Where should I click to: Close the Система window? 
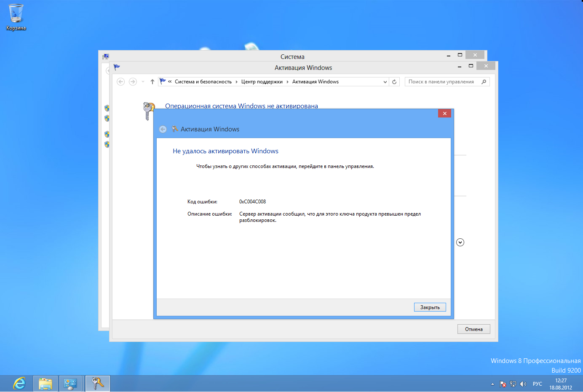(x=475, y=55)
